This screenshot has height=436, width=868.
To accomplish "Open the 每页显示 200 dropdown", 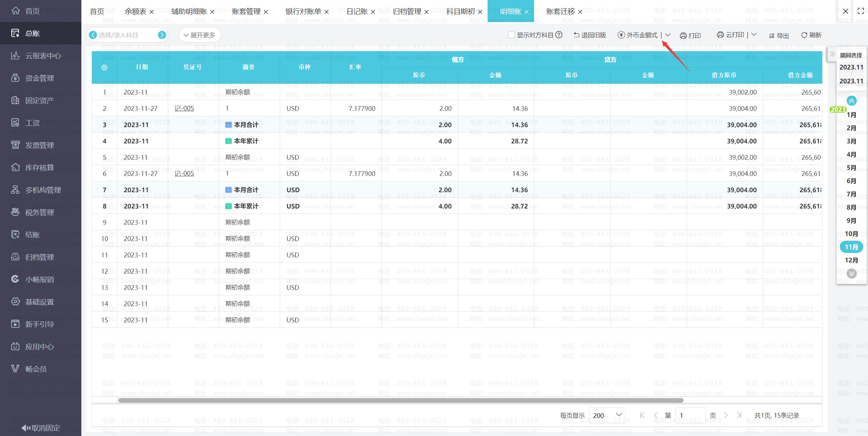I will pyautogui.click(x=607, y=415).
